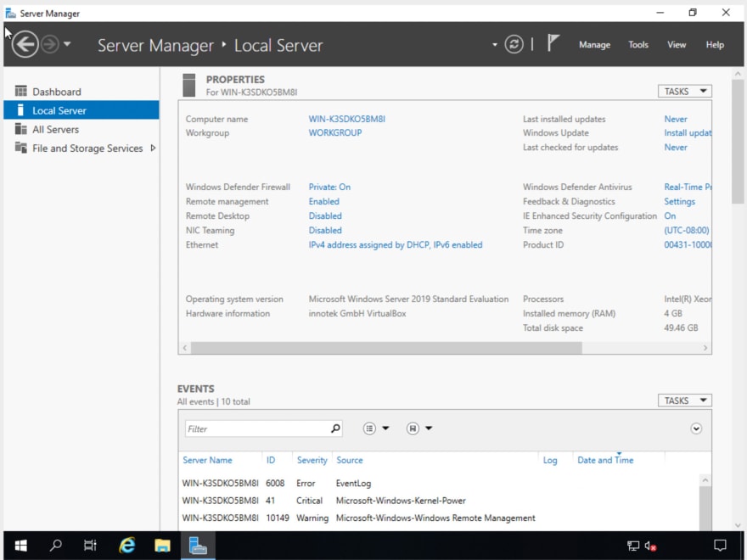
Task: Launch Internet Explorer from taskbar
Action: tap(126, 546)
